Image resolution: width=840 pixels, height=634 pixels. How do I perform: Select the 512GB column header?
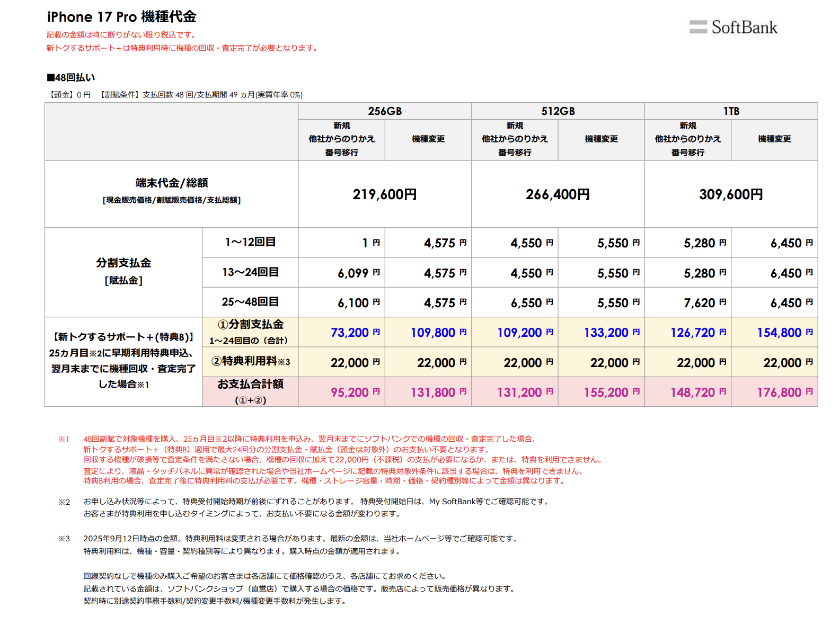(558, 111)
